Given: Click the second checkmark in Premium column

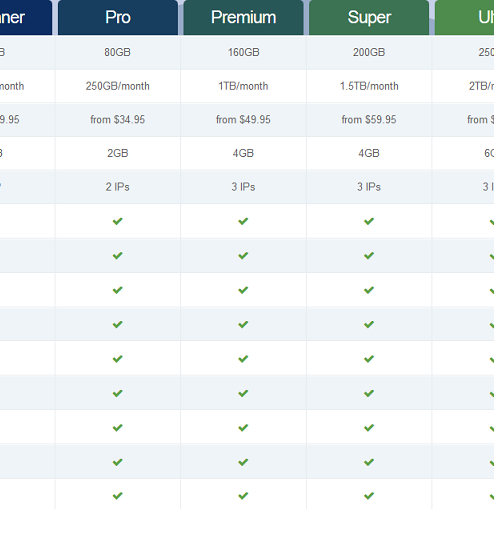Looking at the screenshot, I should (x=243, y=256).
